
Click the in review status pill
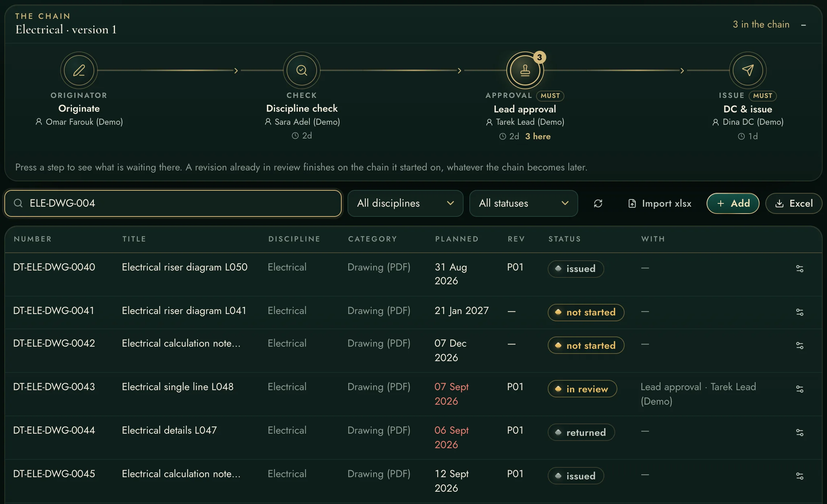click(x=582, y=389)
